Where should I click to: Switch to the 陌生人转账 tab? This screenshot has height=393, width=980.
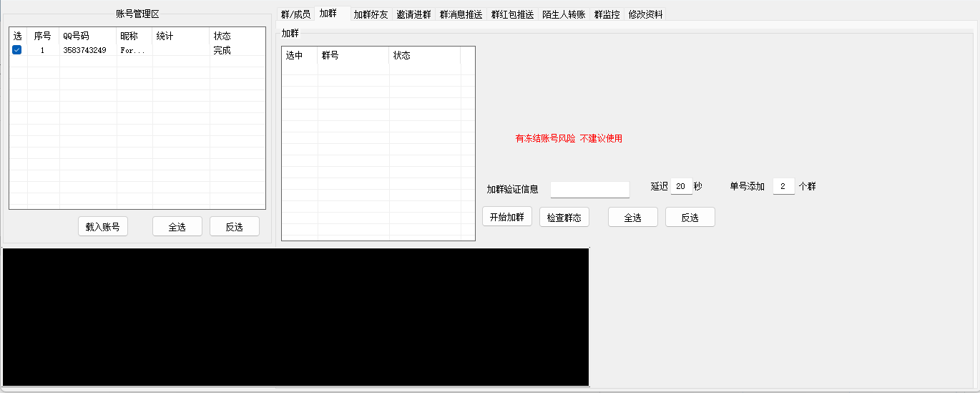point(564,14)
